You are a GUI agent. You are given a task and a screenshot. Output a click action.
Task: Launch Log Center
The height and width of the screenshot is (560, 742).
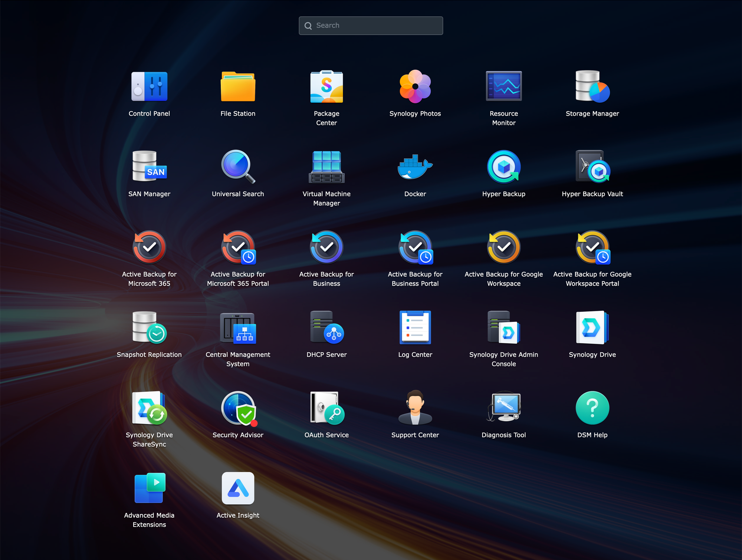[415, 327]
